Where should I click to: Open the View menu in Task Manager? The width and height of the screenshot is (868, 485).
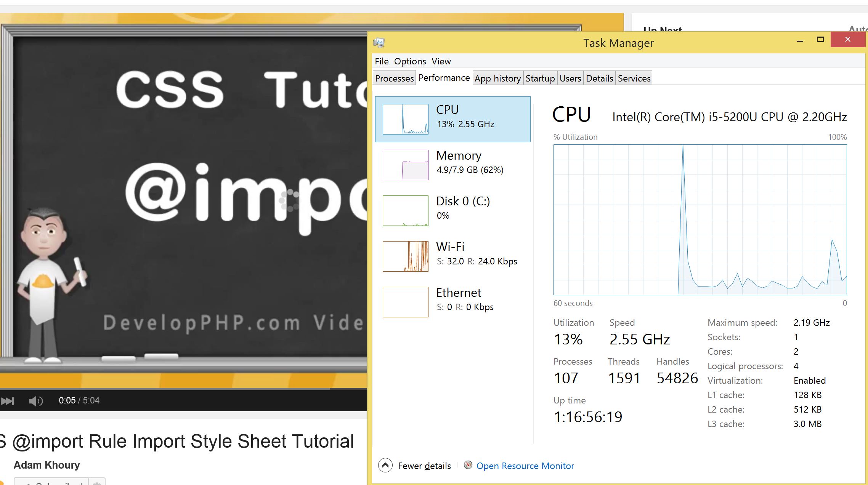tap(441, 61)
